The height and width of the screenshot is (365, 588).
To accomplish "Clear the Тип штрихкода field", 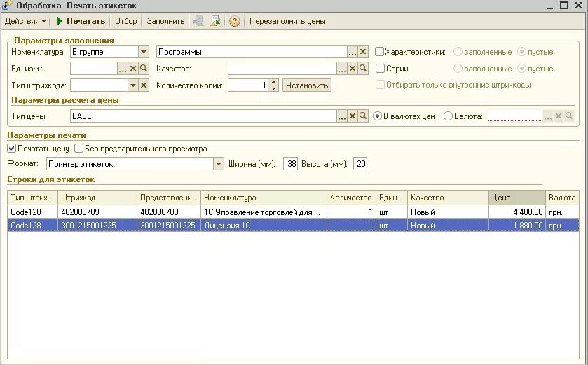I will point(143,85).
